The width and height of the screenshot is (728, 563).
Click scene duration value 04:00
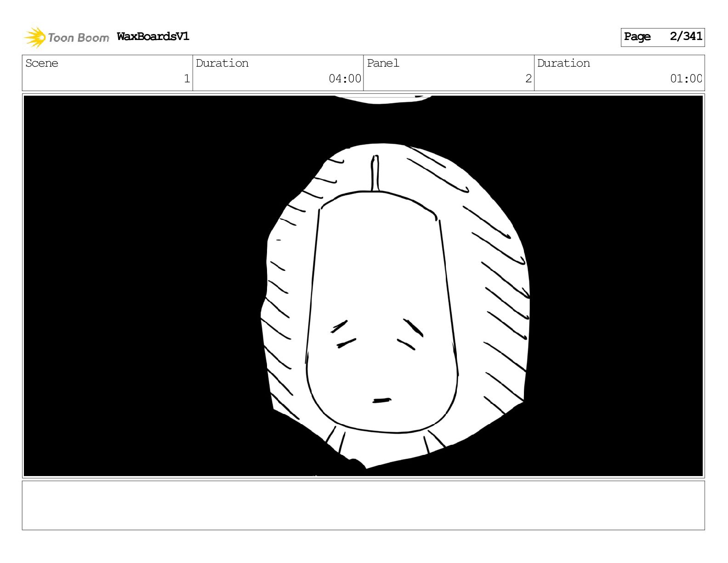click(345, 79)
